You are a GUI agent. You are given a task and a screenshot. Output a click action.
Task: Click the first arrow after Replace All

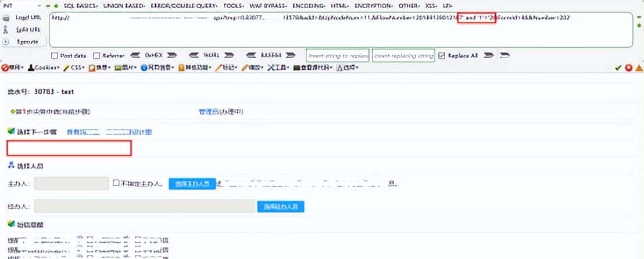coord(488,55)
